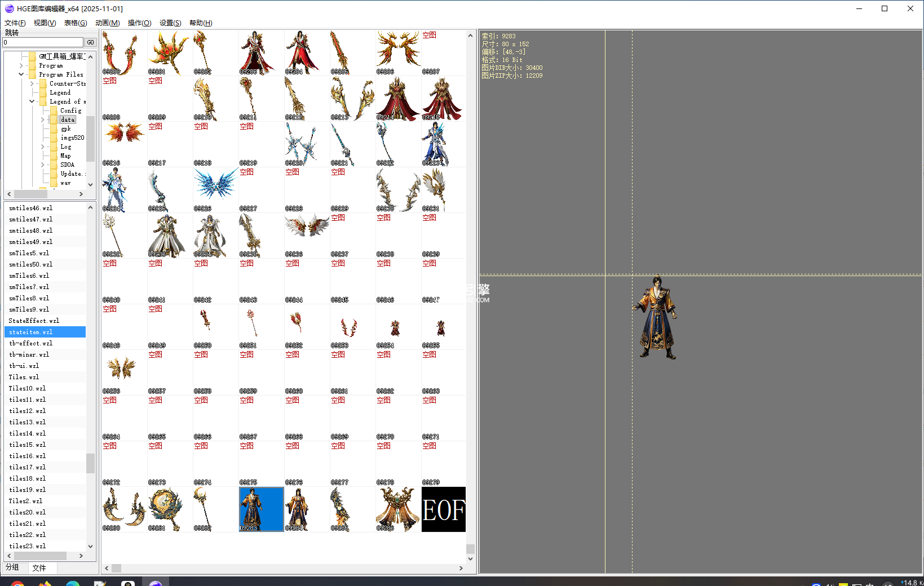924x586 pixels.
Task: Expand the Counter-Strike folder node
Action: tap(32, 83)
